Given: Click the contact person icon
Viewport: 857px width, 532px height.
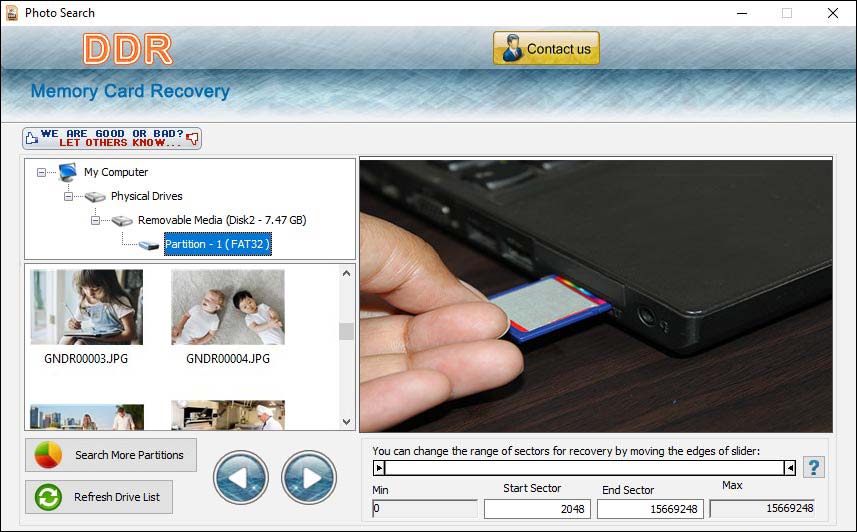Looking at the screenshot, I should (512, 48).
